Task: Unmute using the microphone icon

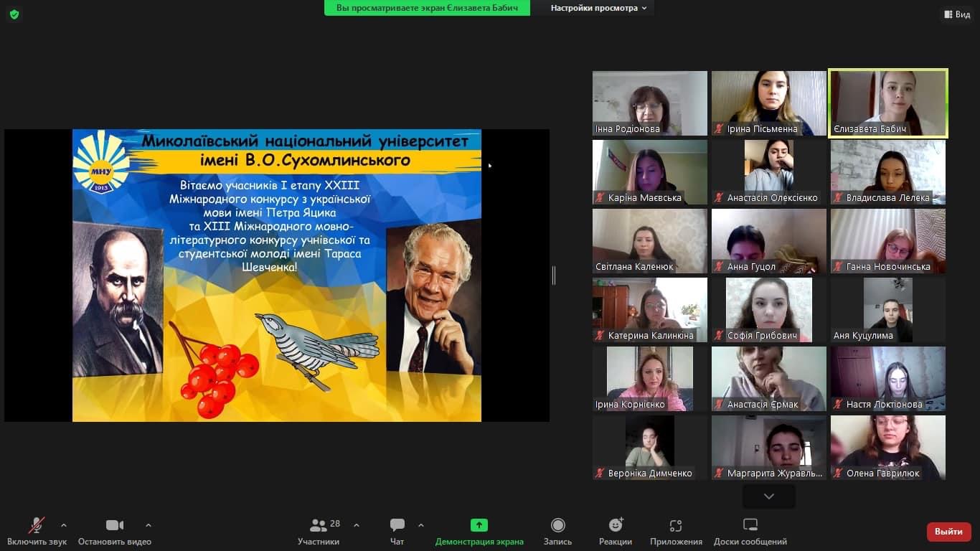Action: coord(37,525)
